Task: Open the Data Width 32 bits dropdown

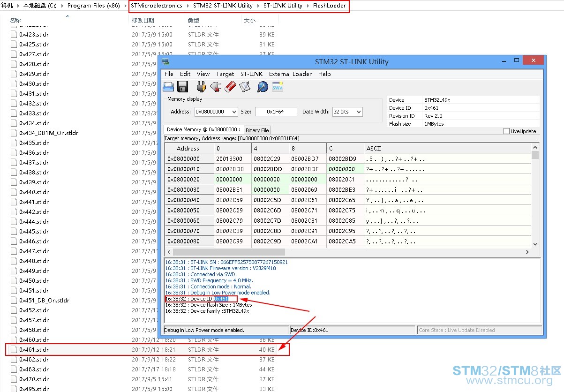Action: pos(359,112)
